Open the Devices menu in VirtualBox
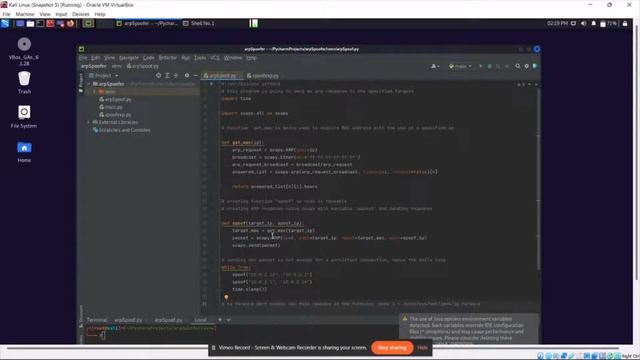This screenshot has width=640, height=360. [x=80, y=14]
